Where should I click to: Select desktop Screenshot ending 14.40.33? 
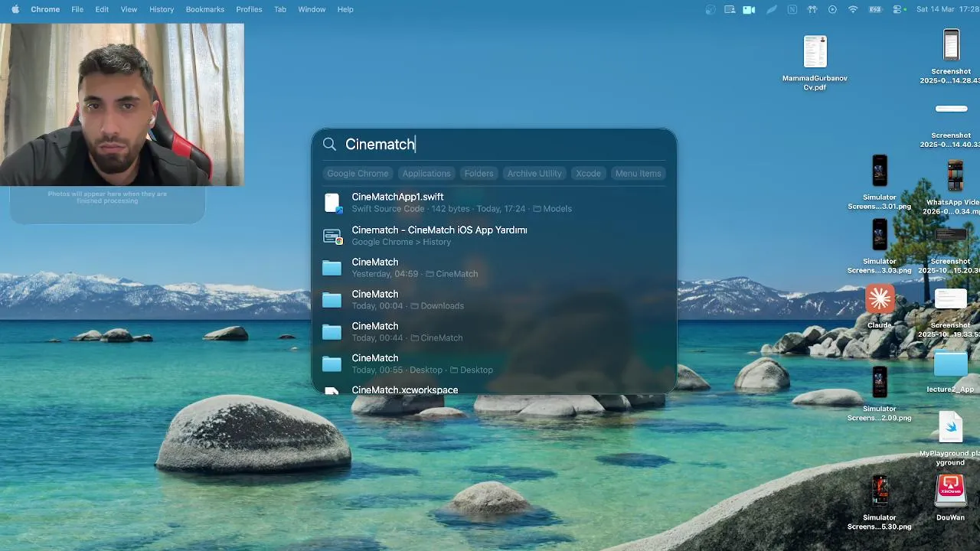click(950, 126)
